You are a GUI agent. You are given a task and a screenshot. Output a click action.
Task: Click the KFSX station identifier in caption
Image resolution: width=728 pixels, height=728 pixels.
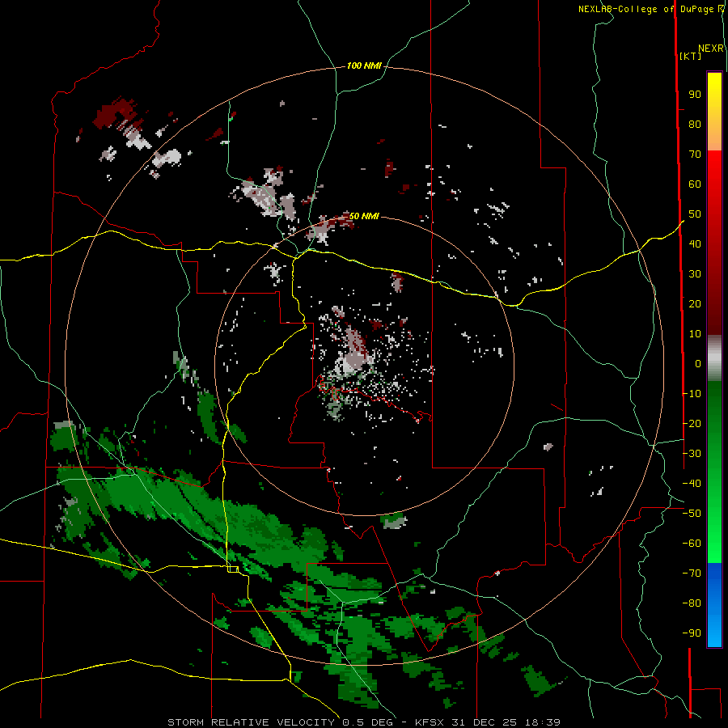430,722
